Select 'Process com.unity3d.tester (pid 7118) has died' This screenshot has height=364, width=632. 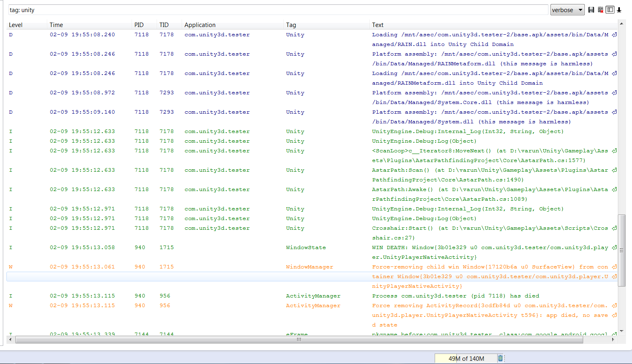click(456, 296)
